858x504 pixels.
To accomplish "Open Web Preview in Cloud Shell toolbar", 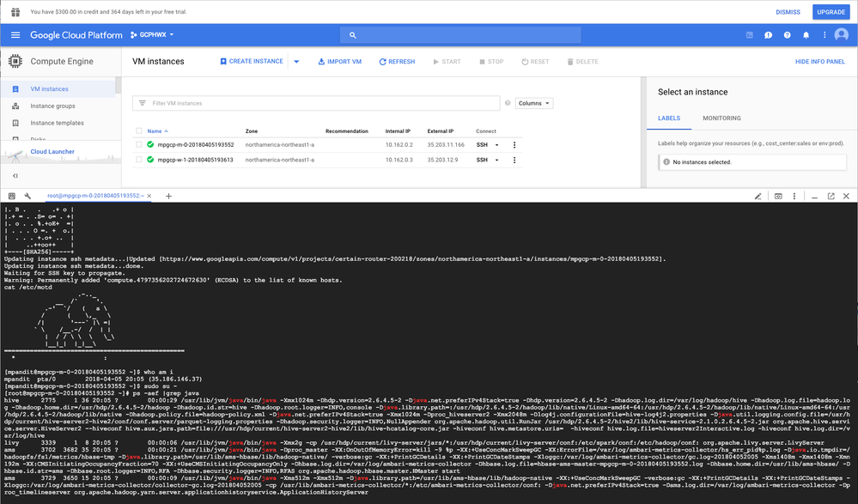I will [778, 196].
